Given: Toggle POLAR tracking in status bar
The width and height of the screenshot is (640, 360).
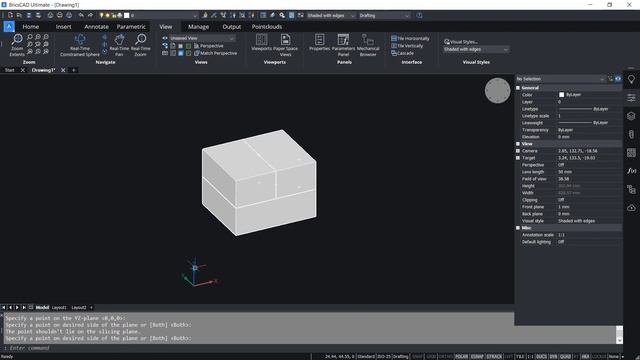Looking at the screenshot, I should click(x=461, y=356).
